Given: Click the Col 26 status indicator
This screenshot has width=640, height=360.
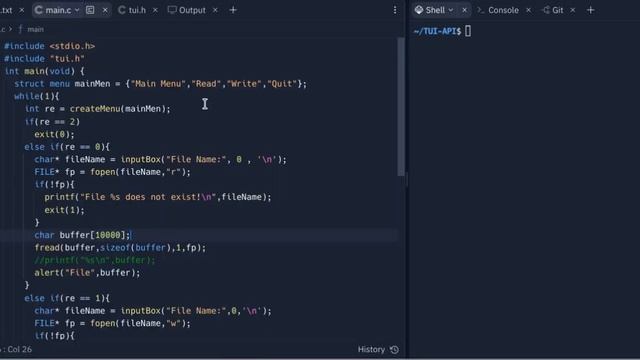Looking at the screenshot, I should (19, 349).
